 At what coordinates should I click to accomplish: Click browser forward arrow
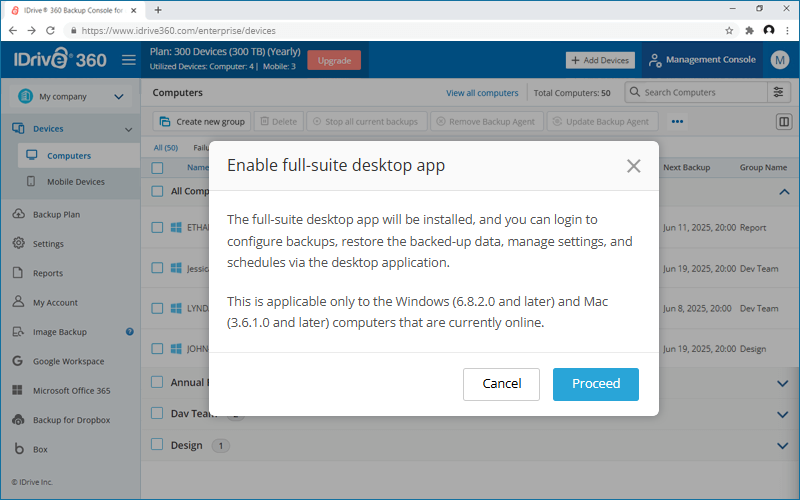(32, 31)
